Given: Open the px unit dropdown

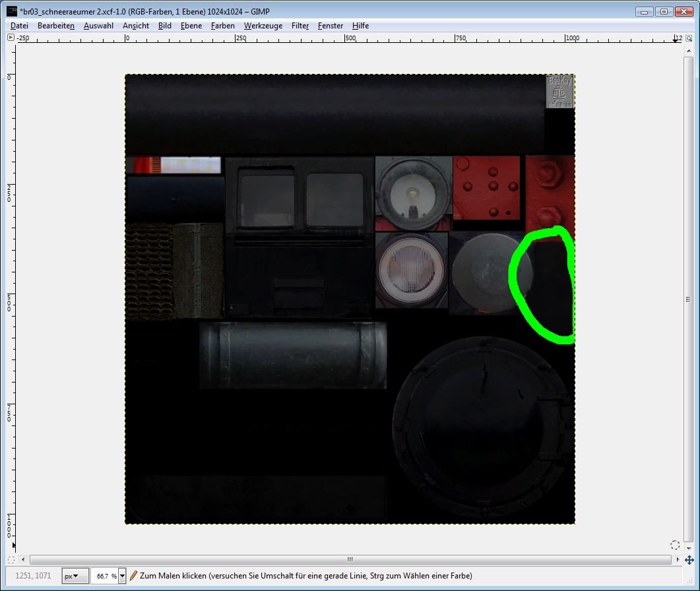Looking at the screenshot, I should click(x=75, y=576).
